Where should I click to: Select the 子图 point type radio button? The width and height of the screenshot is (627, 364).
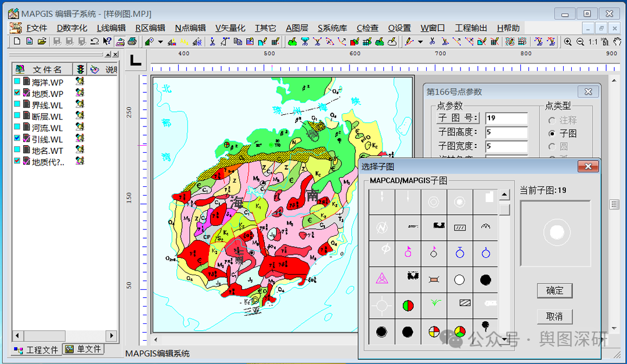[552, 134]
